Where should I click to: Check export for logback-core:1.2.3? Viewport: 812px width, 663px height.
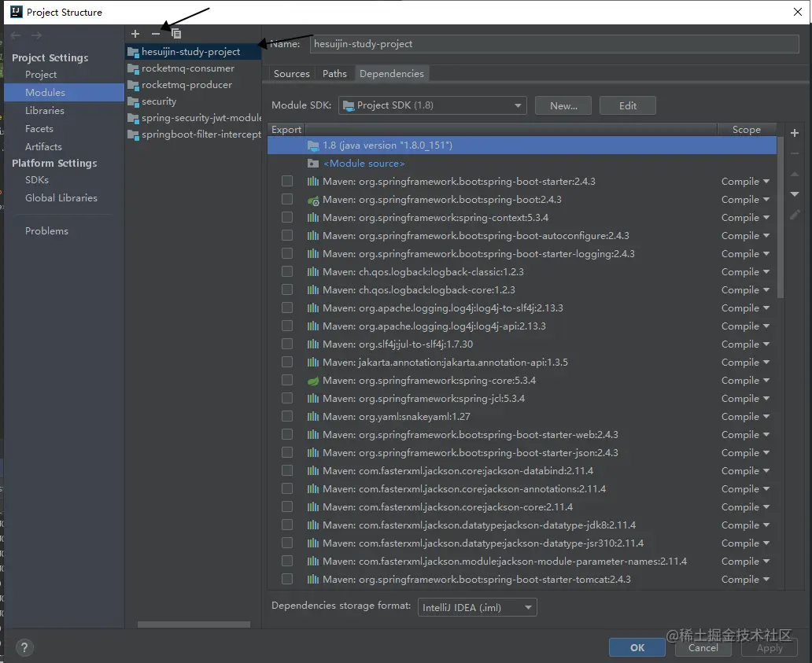287,290
